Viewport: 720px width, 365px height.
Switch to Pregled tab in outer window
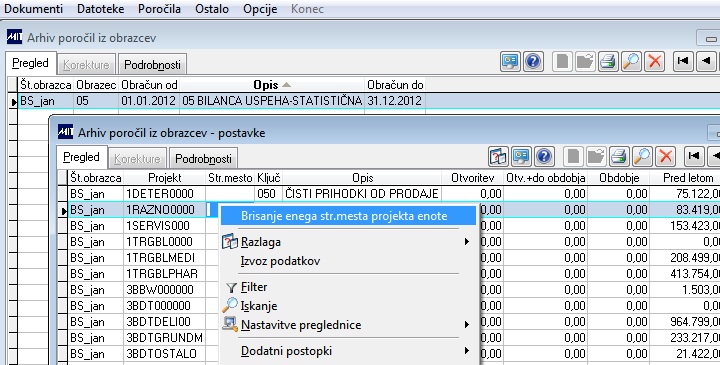click(30, 63)
